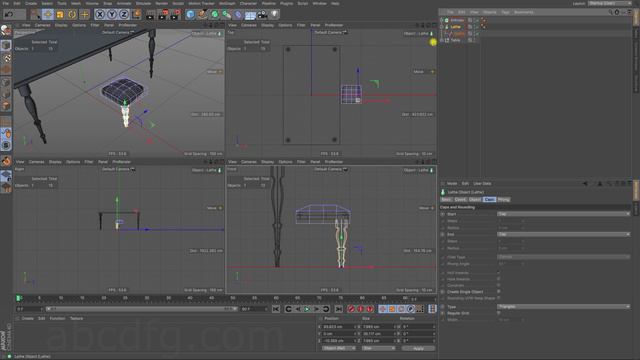Click the Record Active Objects button
This screenshot has width=640, height=360.
[x=351, y=309]
